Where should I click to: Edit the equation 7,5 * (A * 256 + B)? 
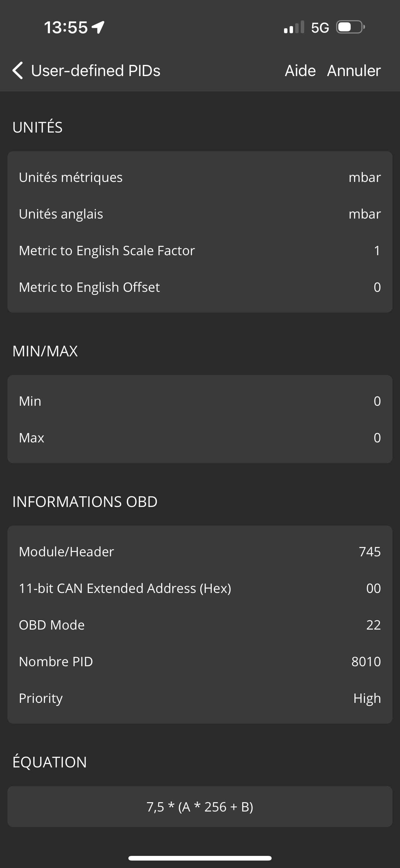(x=200, y=807)
